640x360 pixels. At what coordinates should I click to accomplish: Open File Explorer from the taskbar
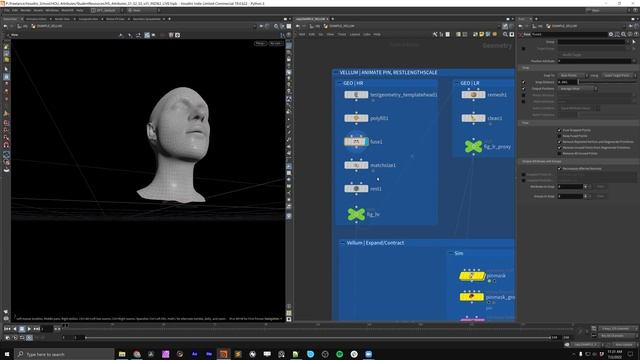coord(122,354)
